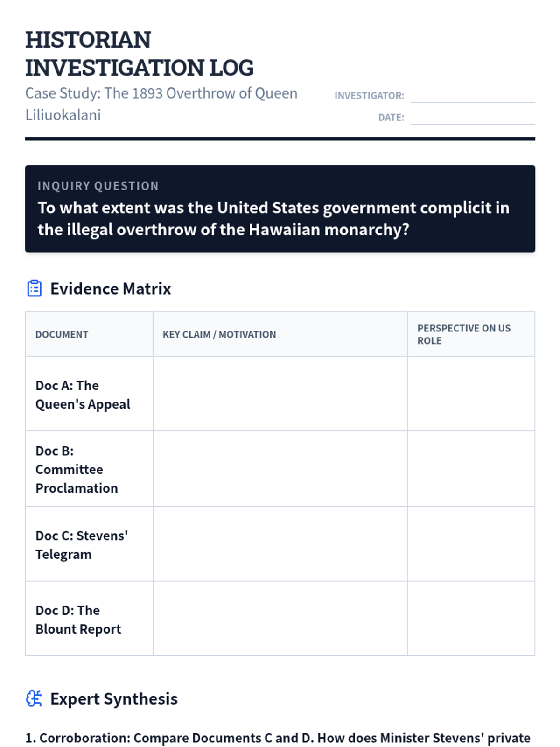The height and width of the screenshot is (747, 560).
Task: Select the Doc A: The Queen's Appeal label
Action: (x=83, y=395)
